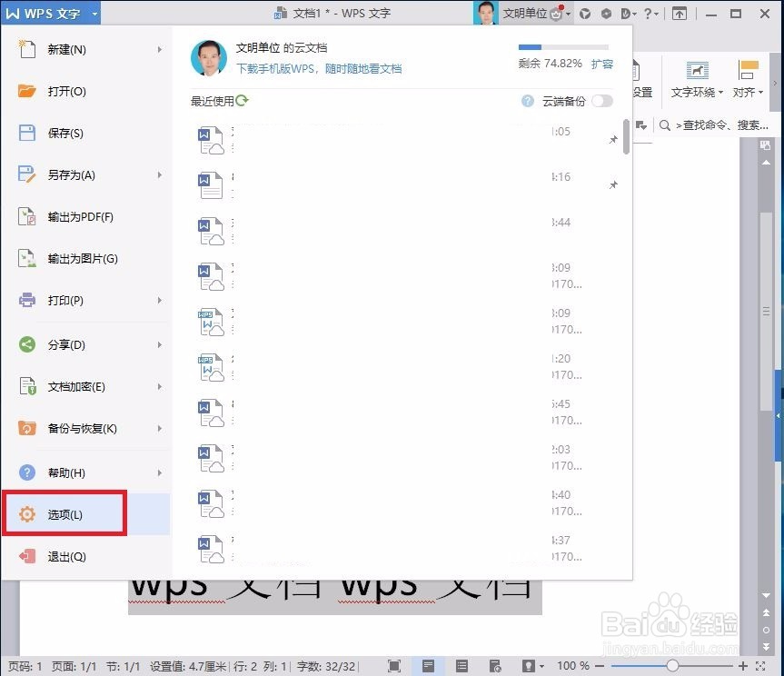Click the zoom in plus button
784x676 pixels.
click(743, 666)
